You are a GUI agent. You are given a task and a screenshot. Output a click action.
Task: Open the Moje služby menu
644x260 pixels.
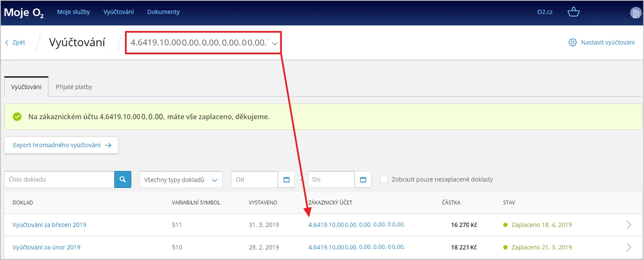click(x=73, y=12)
